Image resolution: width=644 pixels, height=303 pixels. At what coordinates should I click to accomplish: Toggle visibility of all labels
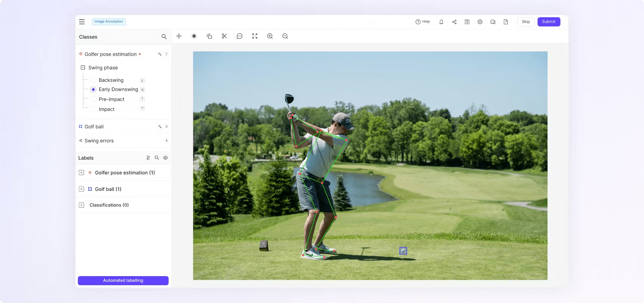[166, 158]
